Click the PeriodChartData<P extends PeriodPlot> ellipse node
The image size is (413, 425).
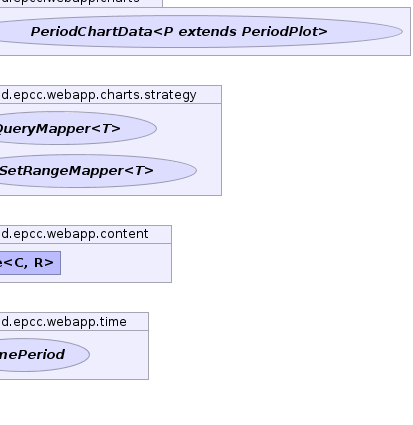201,32
